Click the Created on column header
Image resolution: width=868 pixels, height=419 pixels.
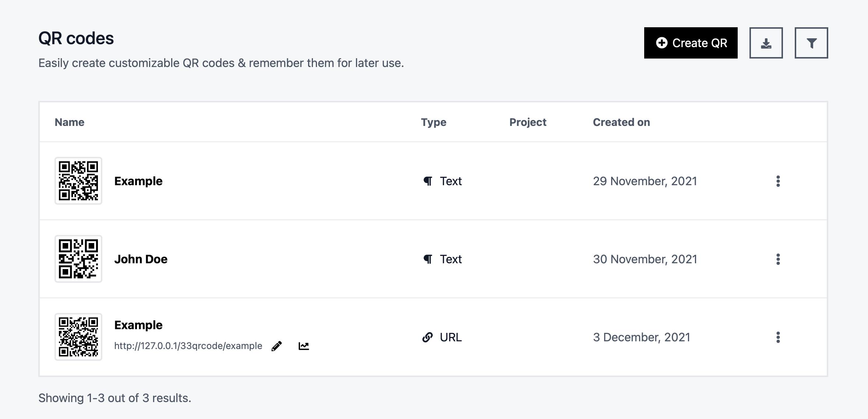pyautogui.click(x=621, y=122)
